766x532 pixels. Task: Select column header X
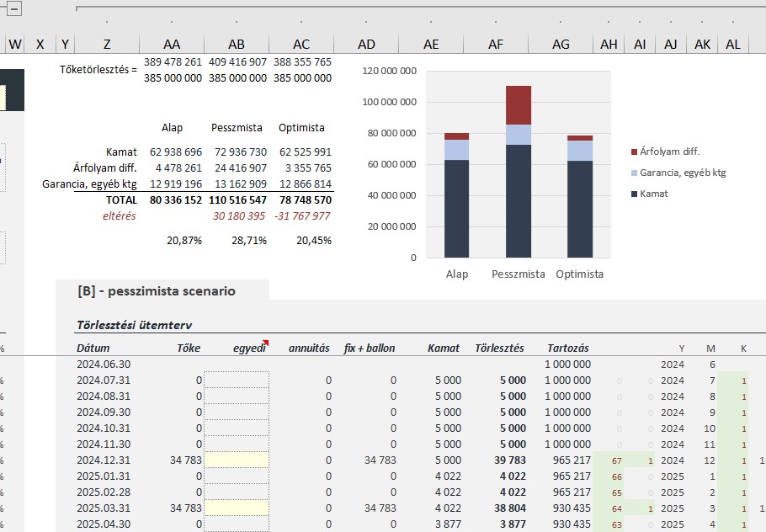(x=40, y=44)
